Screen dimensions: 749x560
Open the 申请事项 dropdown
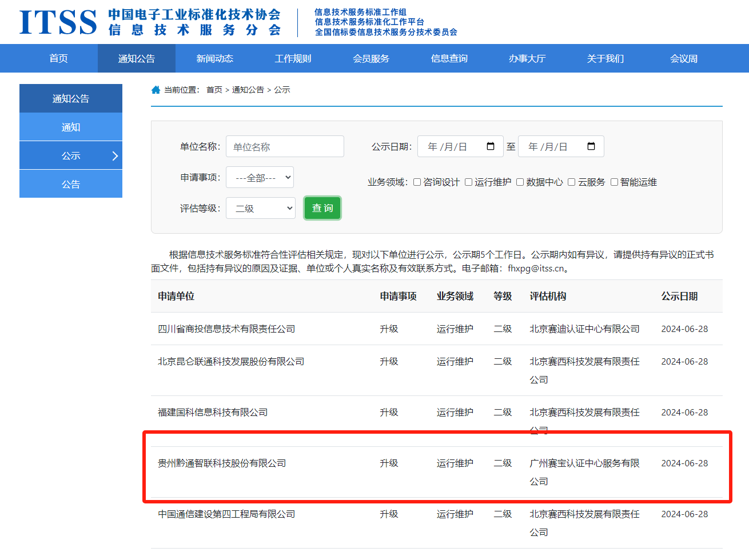(260, 177)
